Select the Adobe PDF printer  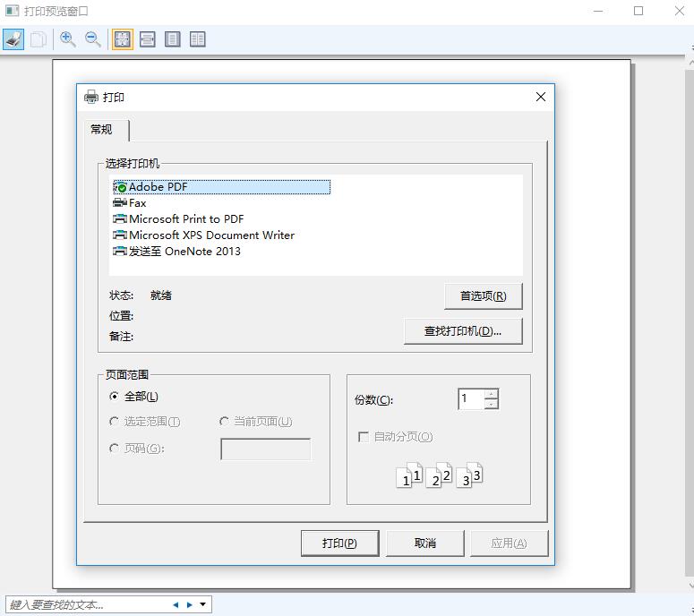pos(222,187)
